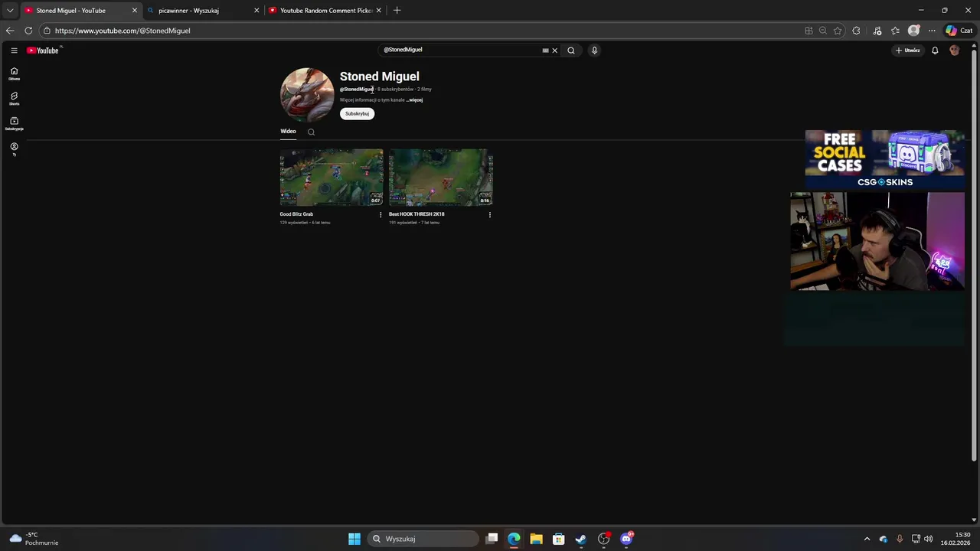This screenshot has width=980, height=551.
Task: Open Home in the YouTube sidebar
Action: (14, 73)
